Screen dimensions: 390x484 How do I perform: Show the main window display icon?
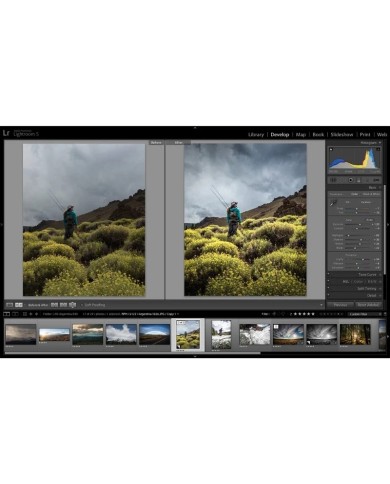(x=6, y=314)
